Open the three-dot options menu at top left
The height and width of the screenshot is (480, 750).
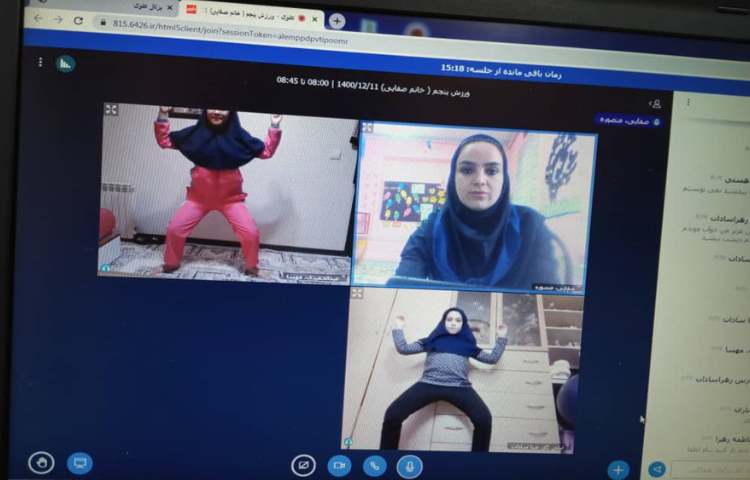tap(40, 62)
